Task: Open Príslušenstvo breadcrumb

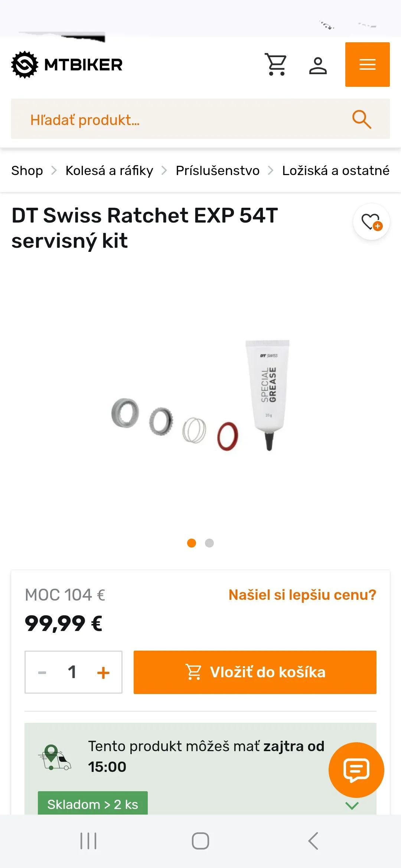Action: click(x=218, y=171)
